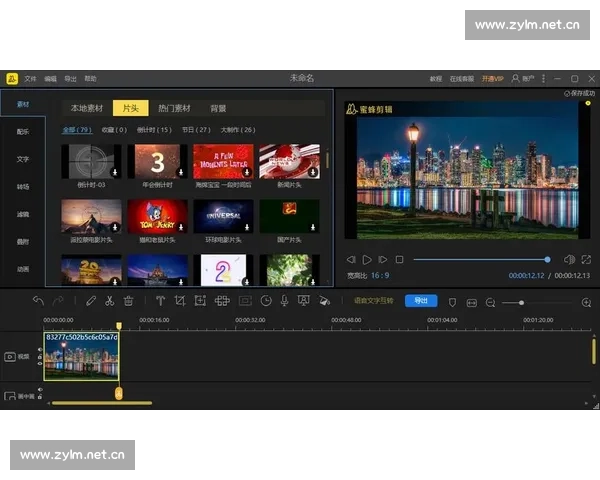Step to next frame in preview
Screen dimensions: 600x480
pos(383,260)
